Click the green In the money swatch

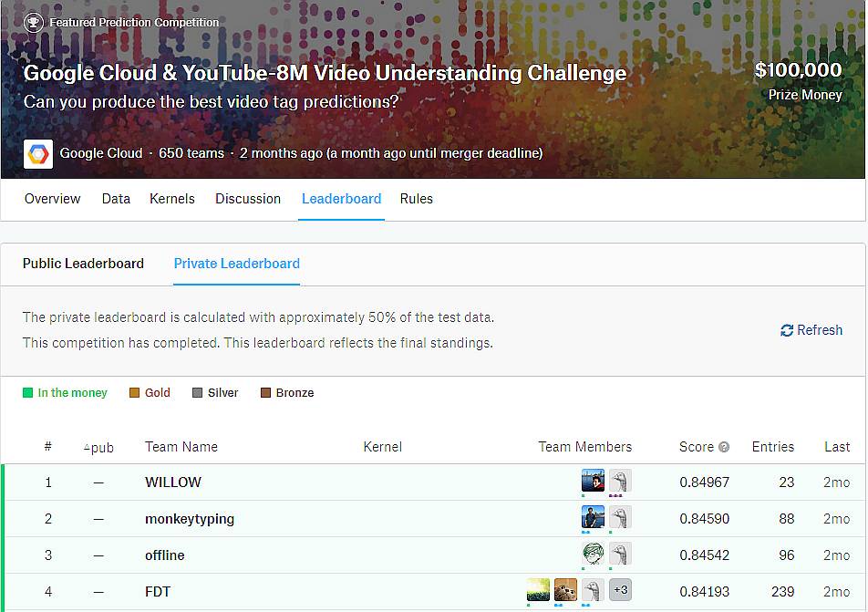pyautogui.click(x=27, y=393)
